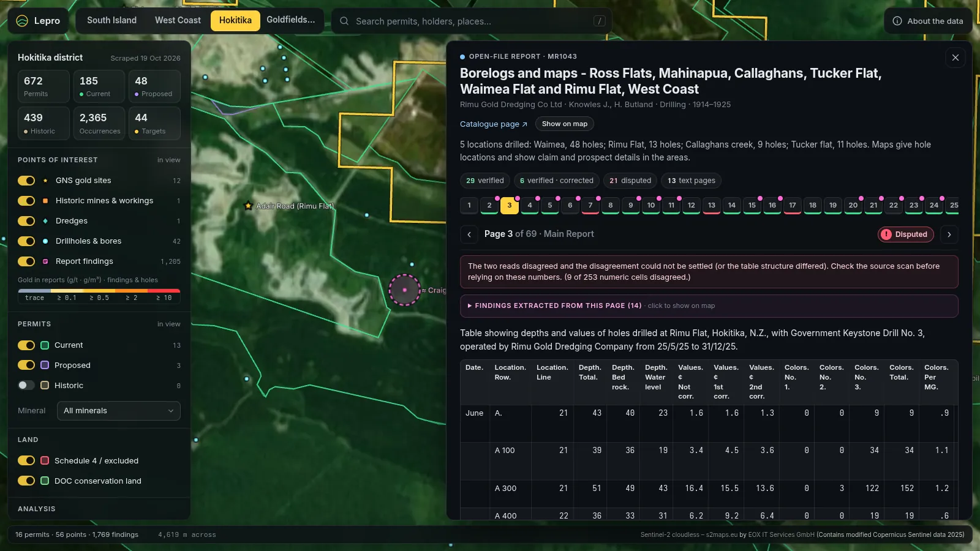Jump to report page 13

click(712, 206)
